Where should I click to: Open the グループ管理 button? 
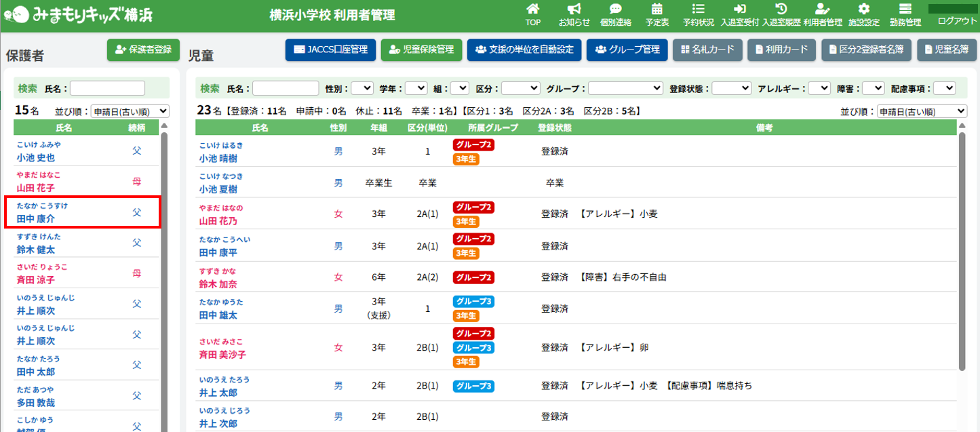[x=627, y=50]
